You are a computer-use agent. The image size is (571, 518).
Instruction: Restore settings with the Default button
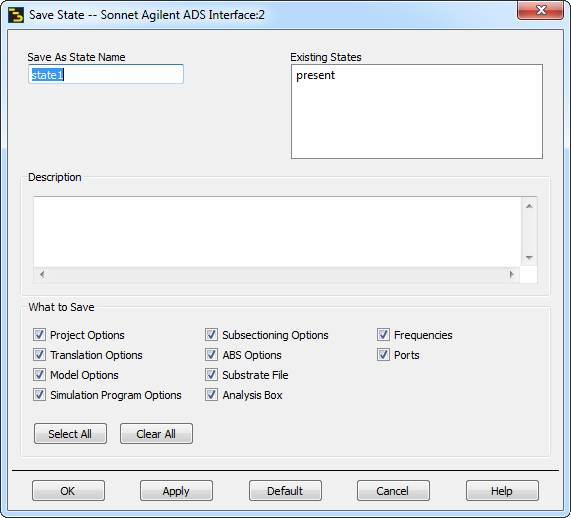coord(285,491)
